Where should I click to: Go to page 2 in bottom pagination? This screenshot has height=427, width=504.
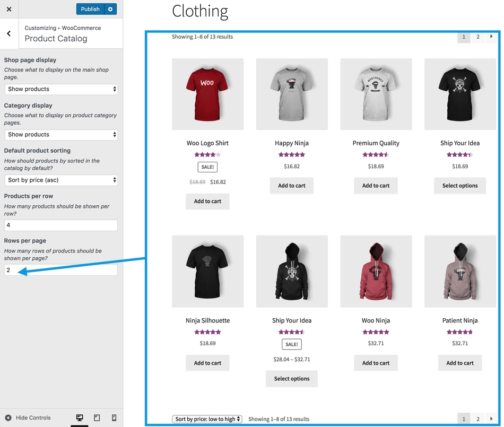478,419
